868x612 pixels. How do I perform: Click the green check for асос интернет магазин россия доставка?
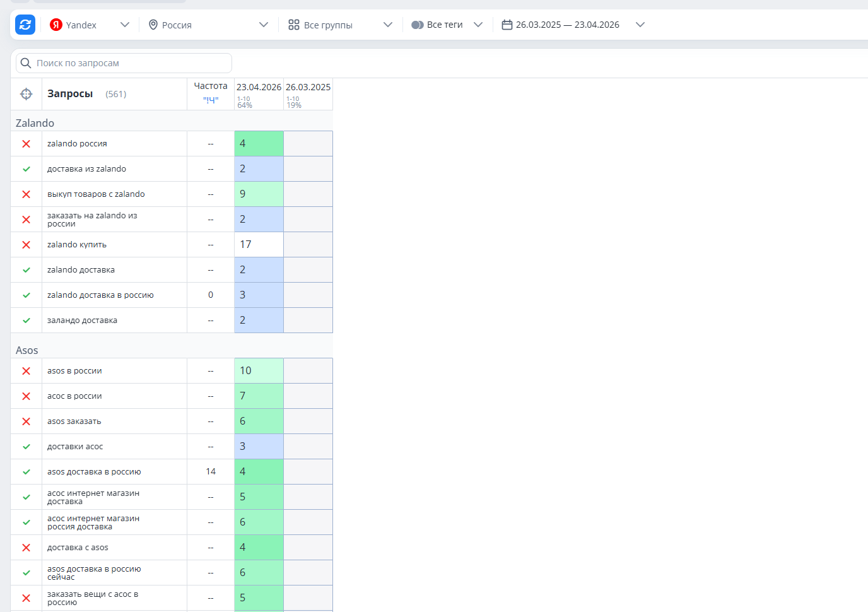tap(26, 522)
